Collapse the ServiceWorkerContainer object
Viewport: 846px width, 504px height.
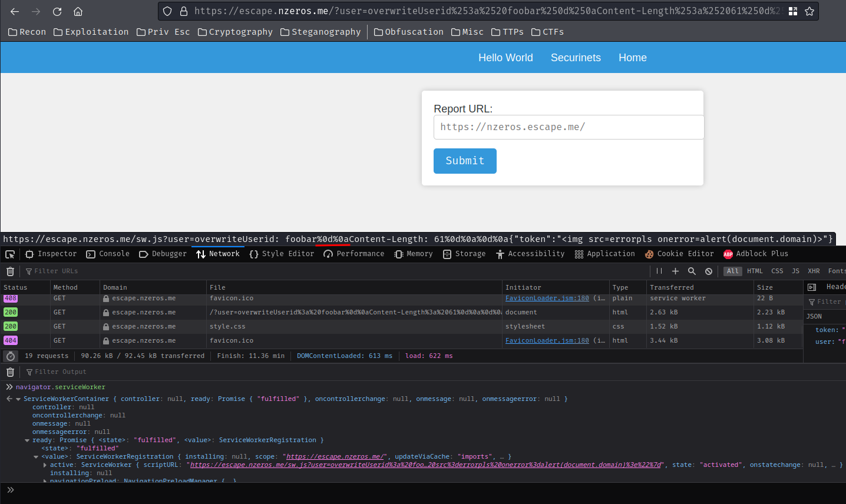tap(18, 399)
